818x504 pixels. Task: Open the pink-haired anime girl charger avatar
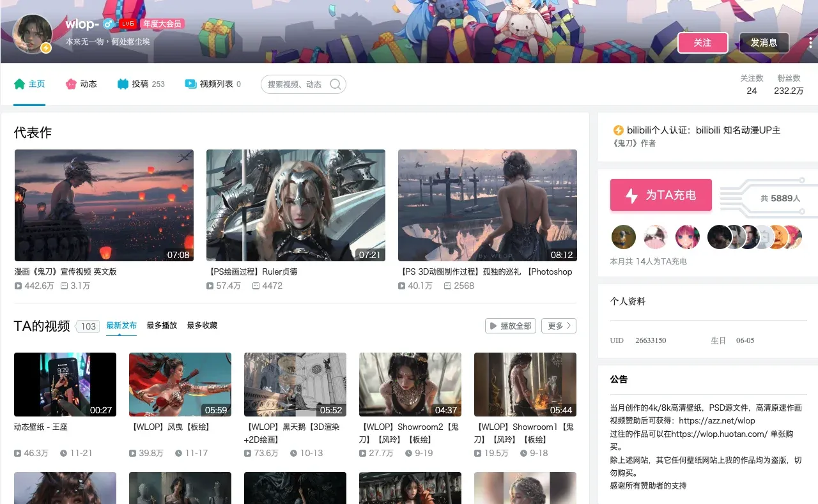point(688,237)
